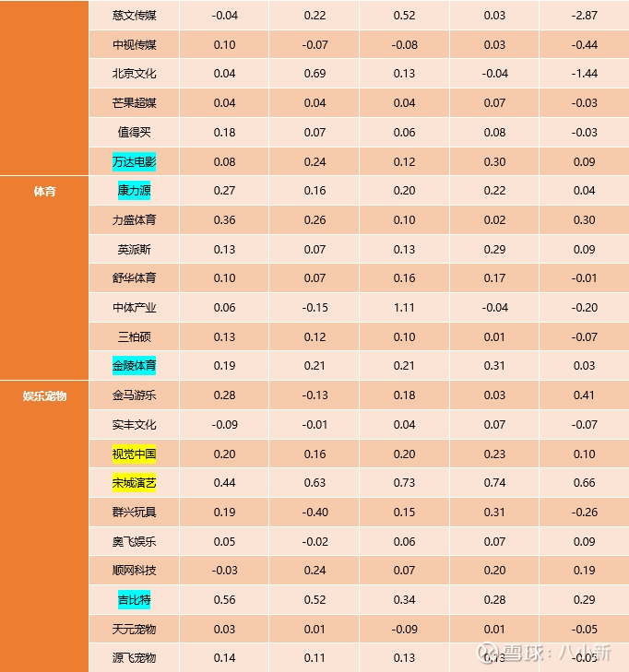Click the 0.36 value in 力盛体育 row
This screenshot has height=672, width=629.
coord(225,220)
